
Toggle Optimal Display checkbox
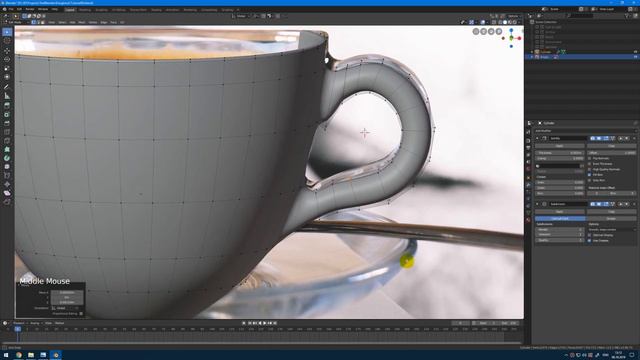(x=589, y=235)
